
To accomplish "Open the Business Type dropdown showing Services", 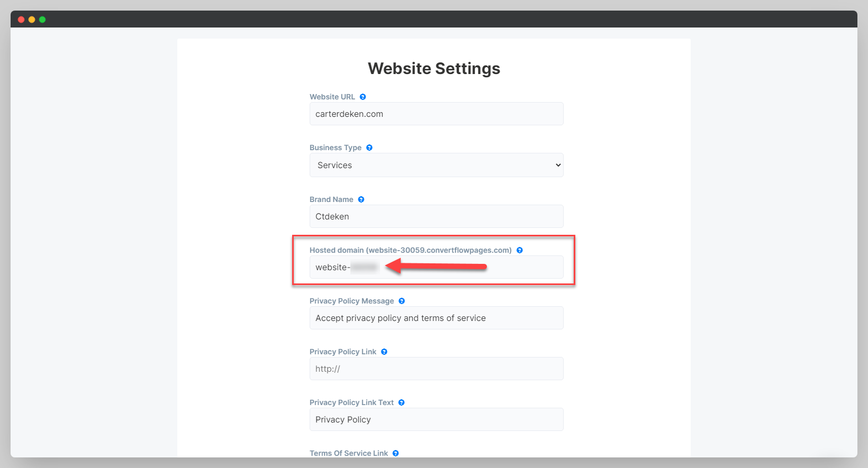I will (437, 165).
